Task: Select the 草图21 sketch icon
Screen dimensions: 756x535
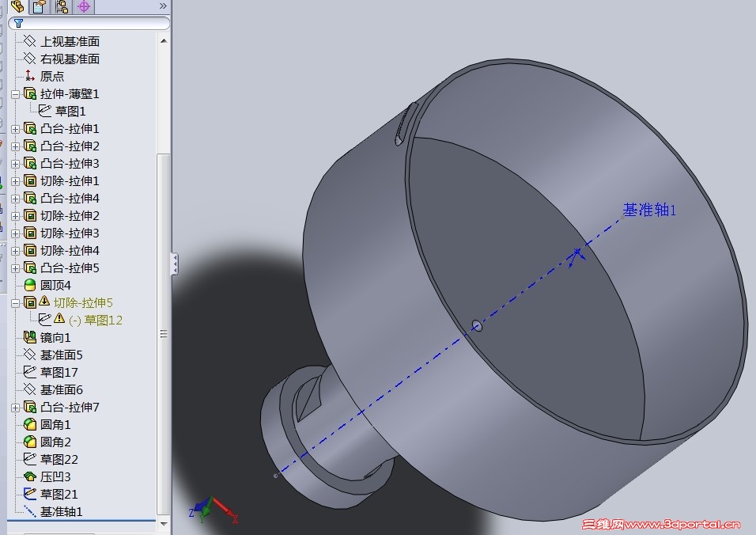Action: coord(30,494)
